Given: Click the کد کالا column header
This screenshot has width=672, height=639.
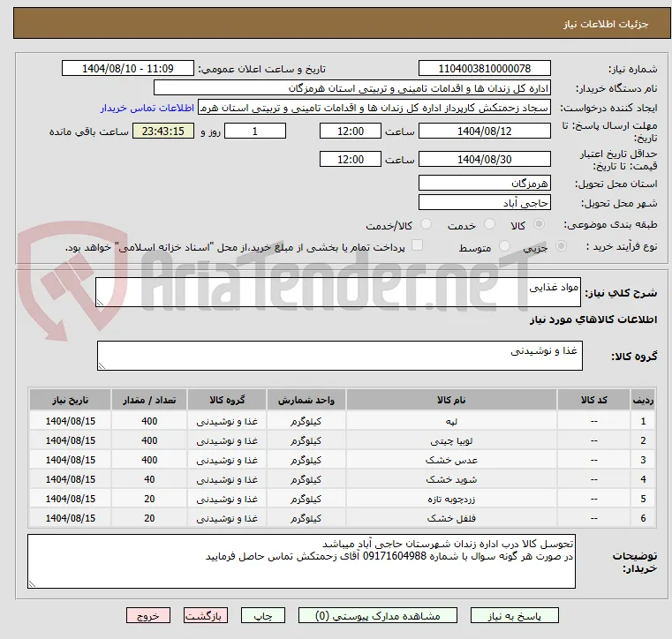Looking at the screenshot, I should (593, 400).
